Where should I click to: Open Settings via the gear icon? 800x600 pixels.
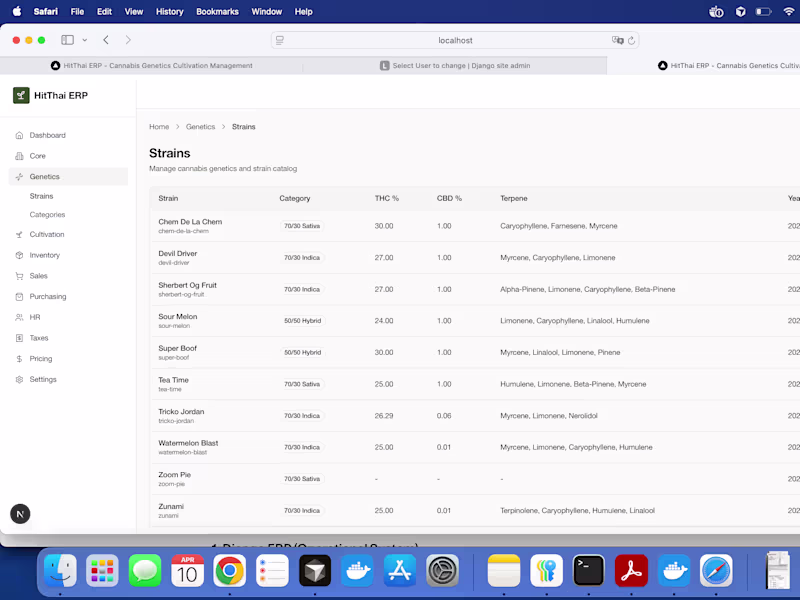pos(20,379)
